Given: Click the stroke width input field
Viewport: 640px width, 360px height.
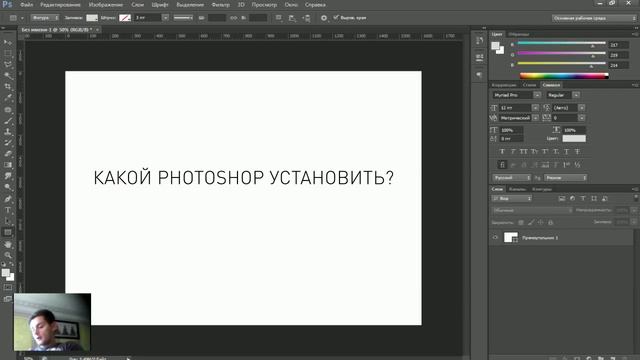Looking at the screenshot, I should [x=148, y=18].
